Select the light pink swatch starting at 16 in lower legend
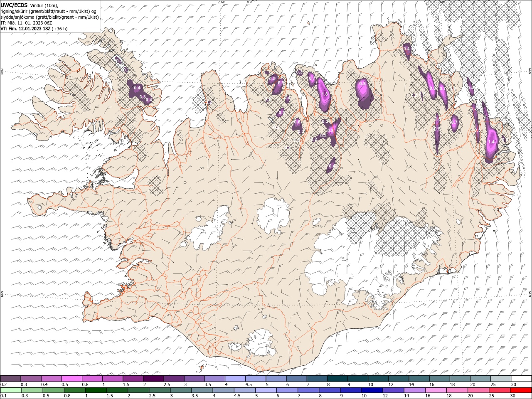Screen dimensions: 532x399 436,390
